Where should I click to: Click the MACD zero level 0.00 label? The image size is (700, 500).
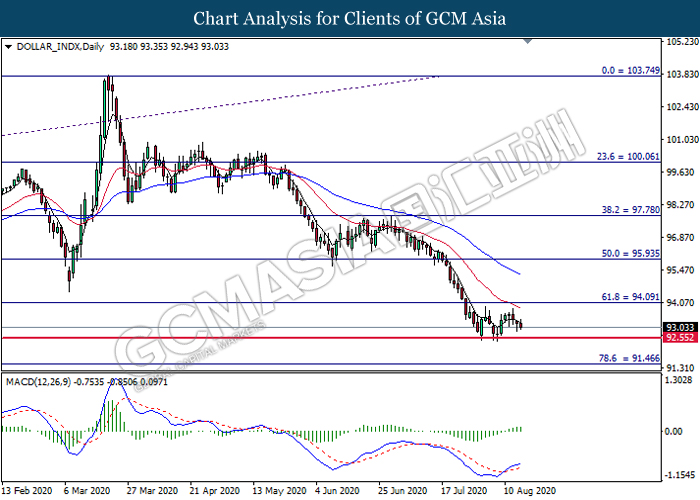coord(674,431)
